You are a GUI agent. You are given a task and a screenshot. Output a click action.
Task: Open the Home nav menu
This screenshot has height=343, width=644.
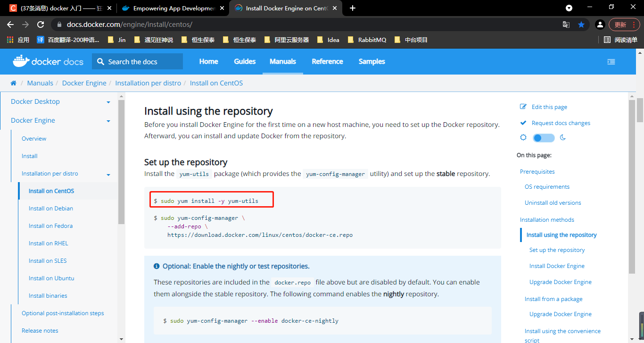click(x=208, y=61)
